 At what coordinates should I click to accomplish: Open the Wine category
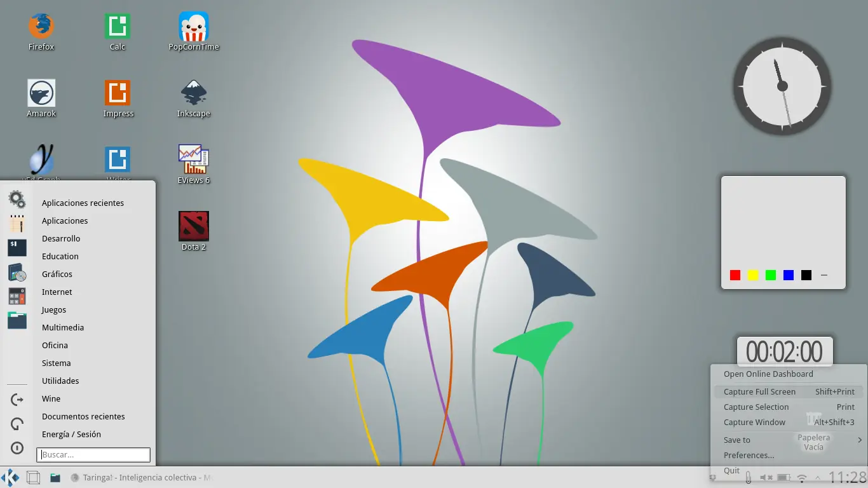click(51, 398)
